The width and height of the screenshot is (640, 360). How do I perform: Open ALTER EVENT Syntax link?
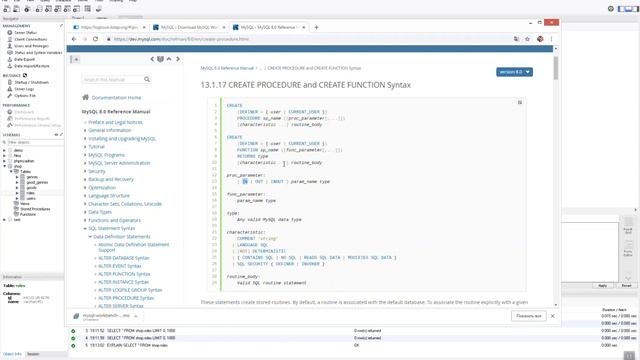coord(120,266)
